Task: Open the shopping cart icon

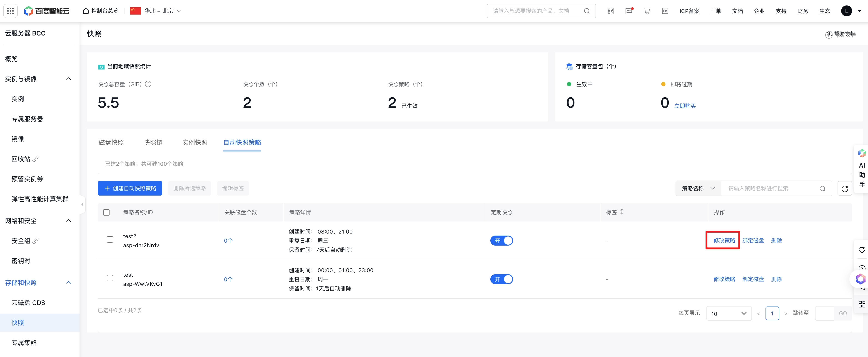Action: [x=647, y=11]
